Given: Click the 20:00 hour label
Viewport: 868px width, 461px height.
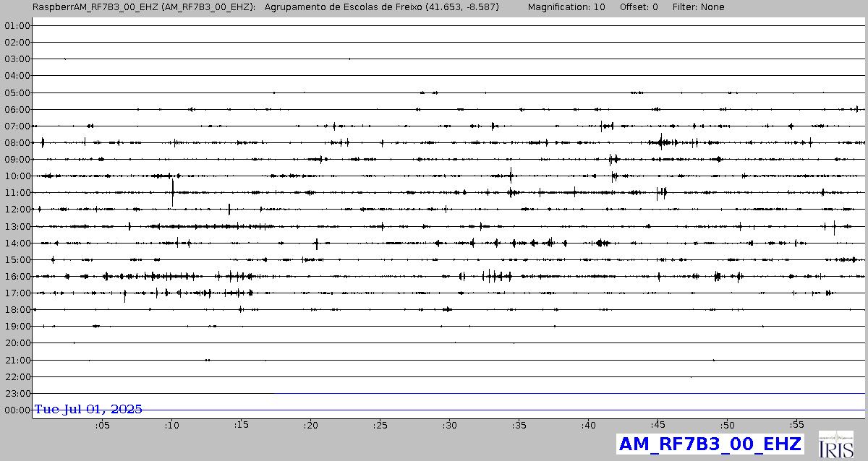Looking at the screenshot, I should coord(17,342).
